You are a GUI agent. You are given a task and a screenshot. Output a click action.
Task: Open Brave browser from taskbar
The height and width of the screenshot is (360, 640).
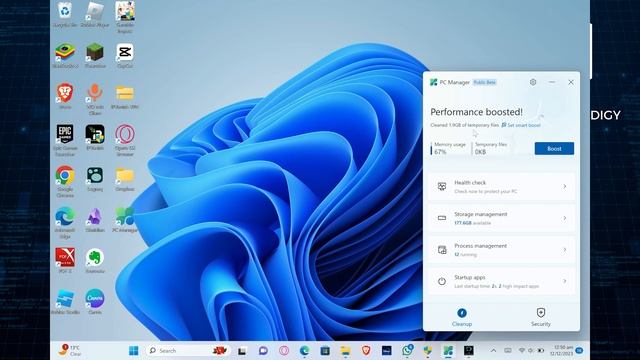366,350
